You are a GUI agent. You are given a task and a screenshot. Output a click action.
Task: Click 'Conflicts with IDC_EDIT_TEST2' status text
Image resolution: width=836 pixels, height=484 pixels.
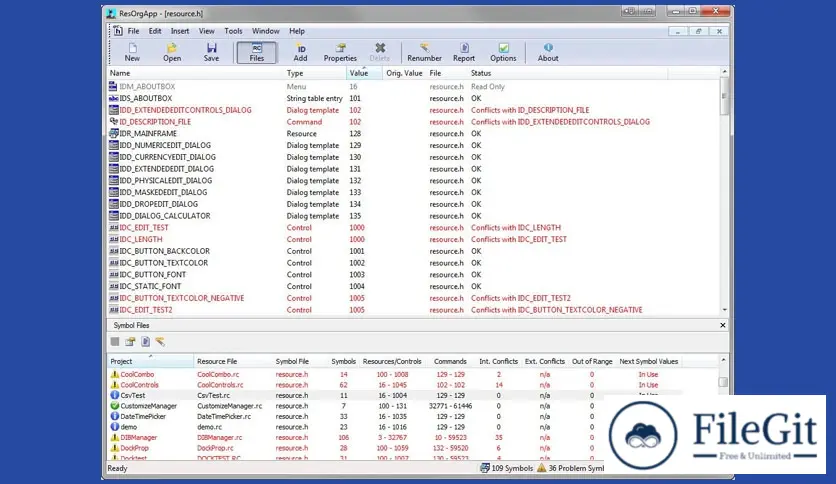click(x=520, y=298)
